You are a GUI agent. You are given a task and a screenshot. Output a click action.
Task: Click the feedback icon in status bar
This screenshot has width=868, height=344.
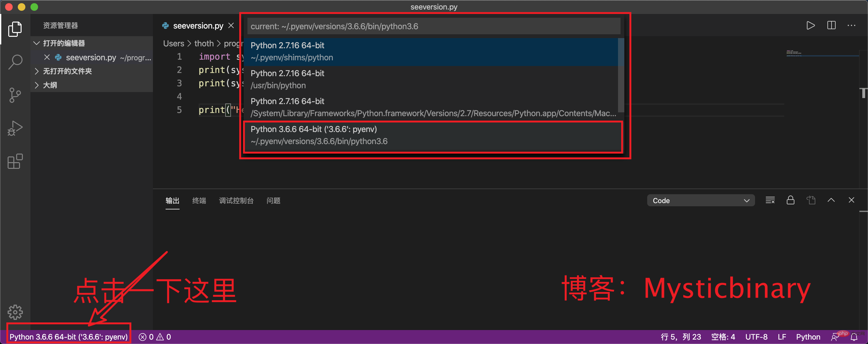pos(835,337)
